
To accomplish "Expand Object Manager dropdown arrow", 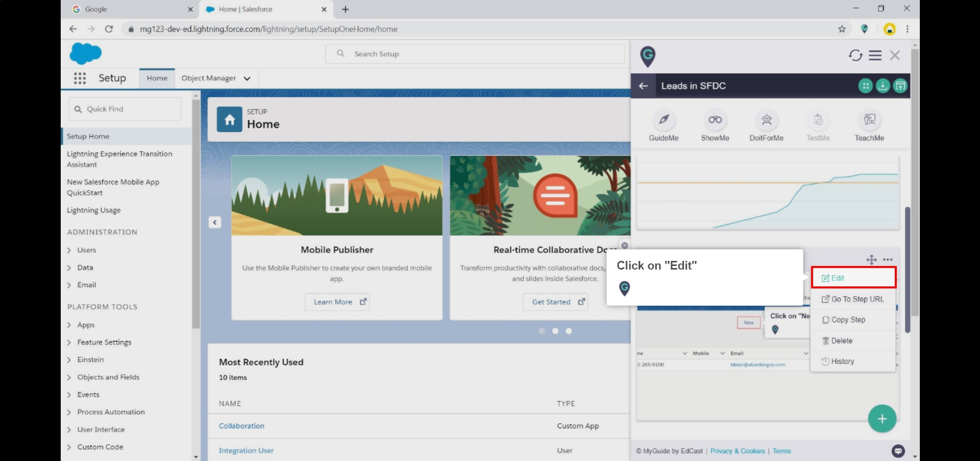I will 247,79.
